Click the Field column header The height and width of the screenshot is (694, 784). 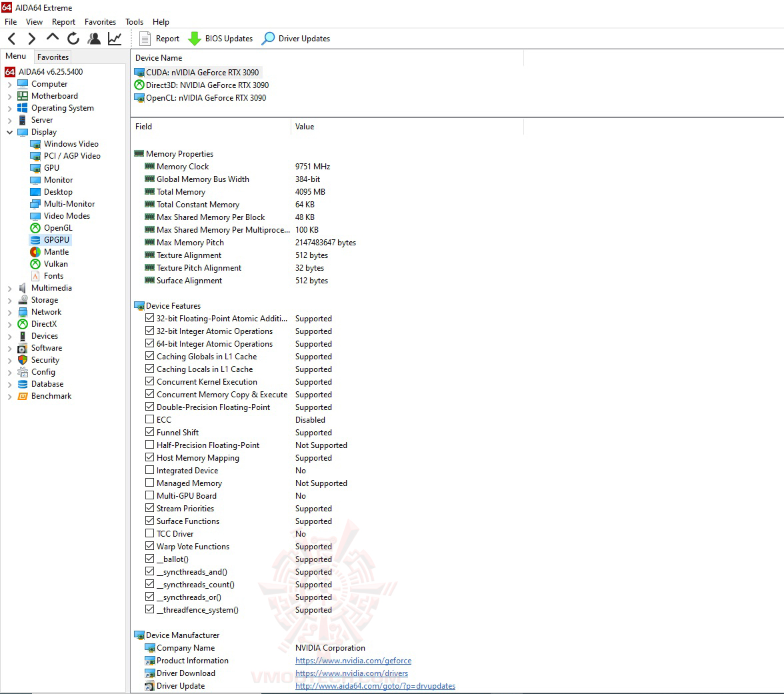tap(211, 127)
